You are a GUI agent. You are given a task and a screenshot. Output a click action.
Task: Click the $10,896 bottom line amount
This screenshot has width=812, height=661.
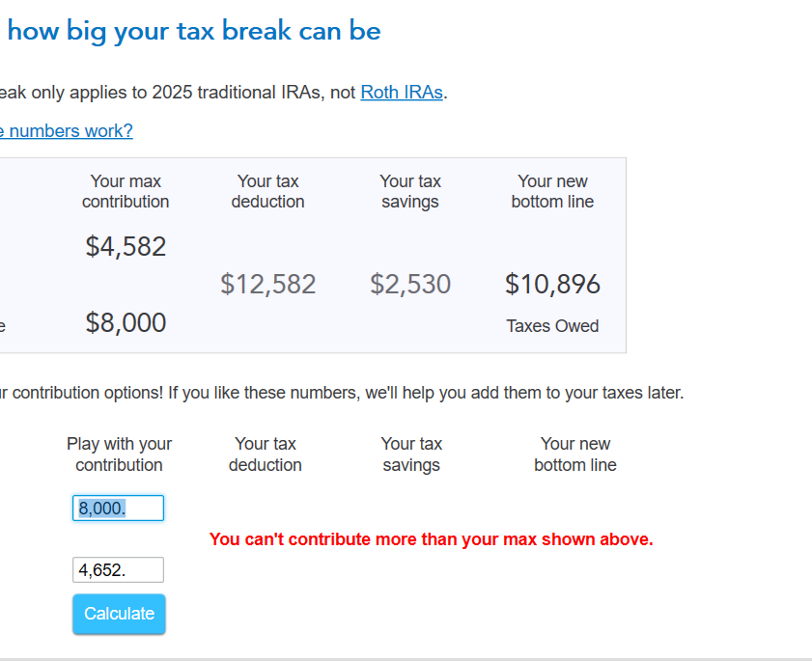(552, 285)
